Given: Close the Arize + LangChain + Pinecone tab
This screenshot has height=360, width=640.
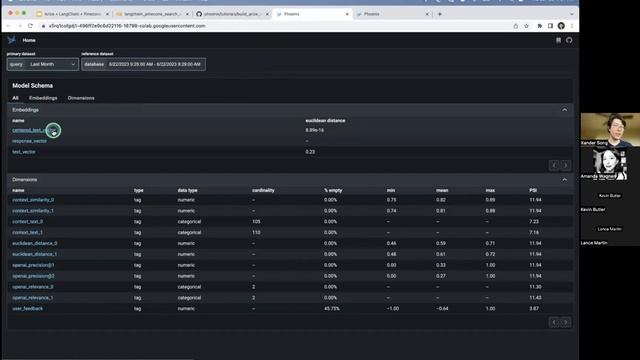Looking at the screenshot, I should coord(107,14).
